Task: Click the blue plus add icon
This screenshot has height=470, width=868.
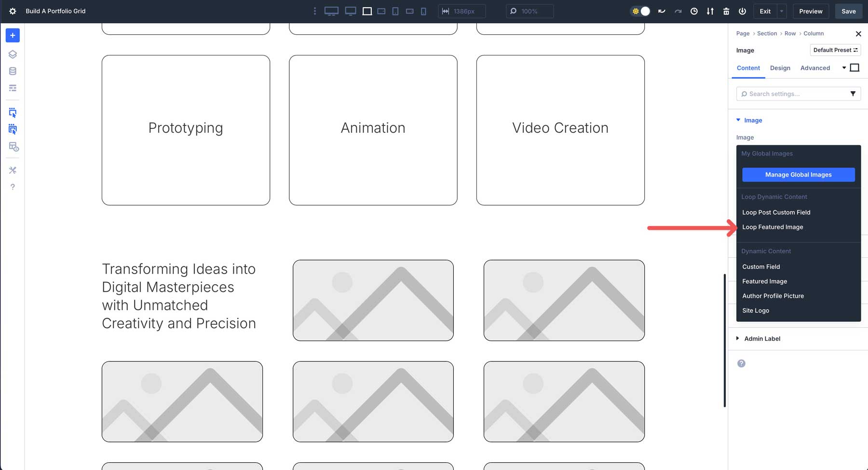Action: [13, 35]
